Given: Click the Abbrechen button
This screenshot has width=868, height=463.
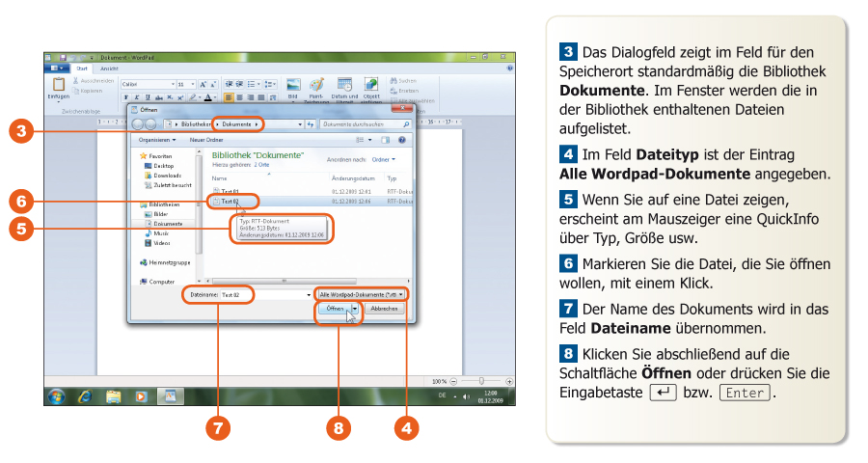Looking at the screenshot, I should (385, 309).
